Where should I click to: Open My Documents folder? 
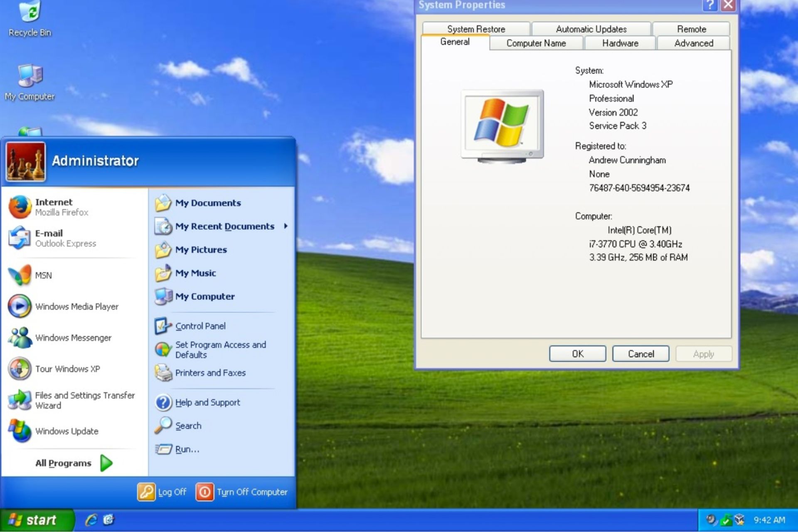tap(221, 203)
